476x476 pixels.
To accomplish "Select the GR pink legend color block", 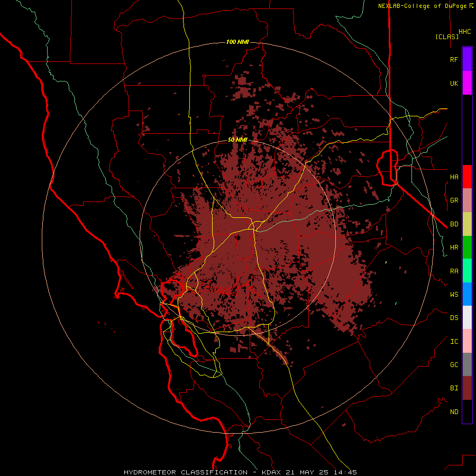I will [467, 200].
